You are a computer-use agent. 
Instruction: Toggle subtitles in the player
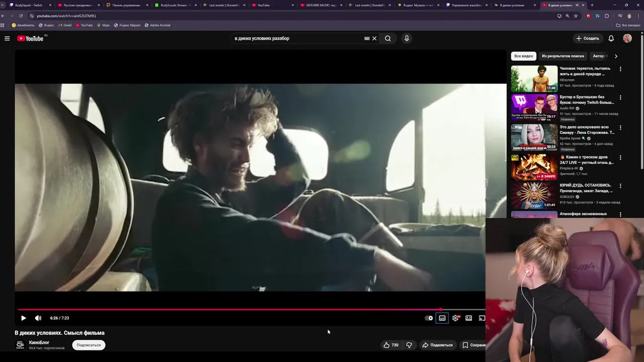click(x=442, y=318)
